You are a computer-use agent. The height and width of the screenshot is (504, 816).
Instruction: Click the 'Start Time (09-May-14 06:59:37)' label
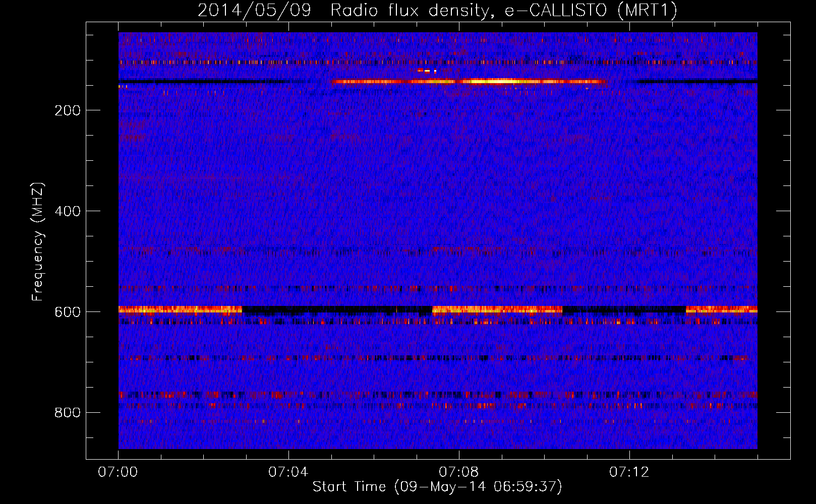click(437, 486)
